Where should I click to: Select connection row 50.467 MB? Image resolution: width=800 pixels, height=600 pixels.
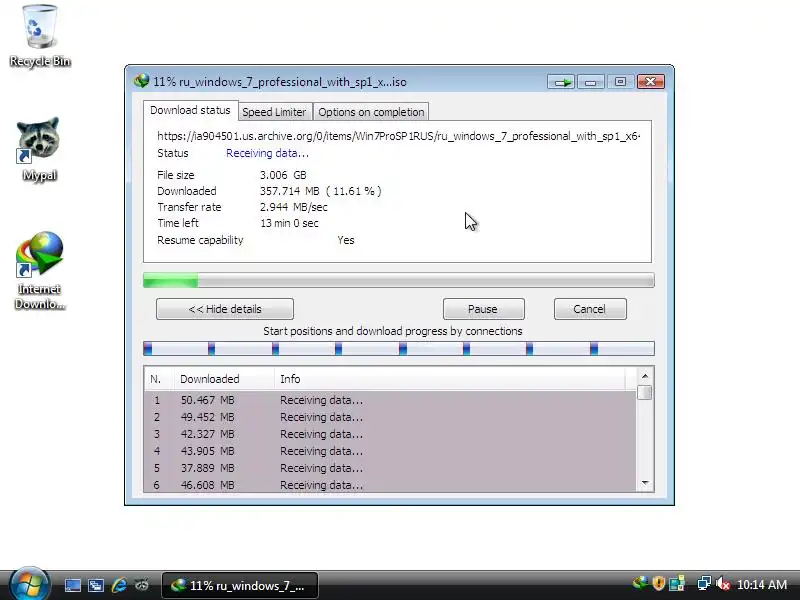(390, 400)
